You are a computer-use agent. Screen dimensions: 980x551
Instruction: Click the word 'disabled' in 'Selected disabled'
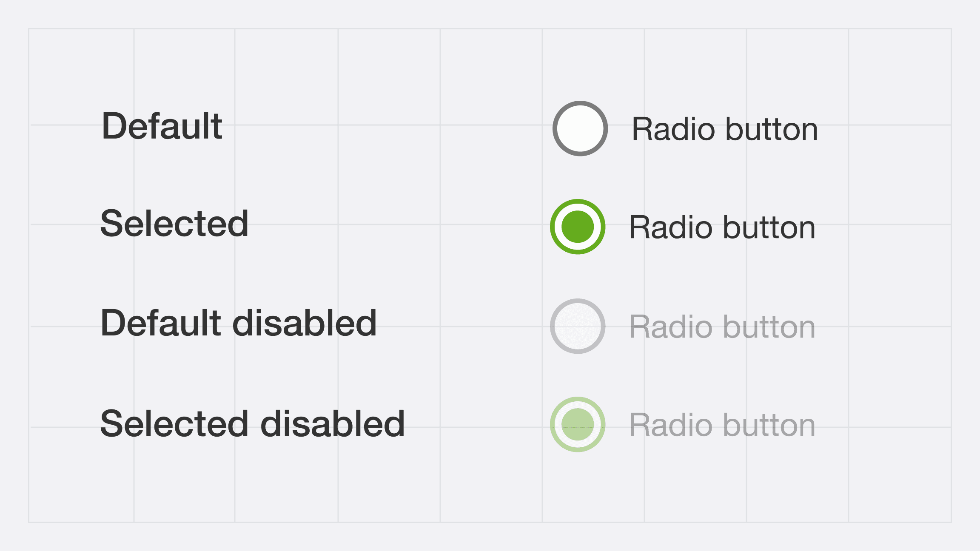[333, 423]
